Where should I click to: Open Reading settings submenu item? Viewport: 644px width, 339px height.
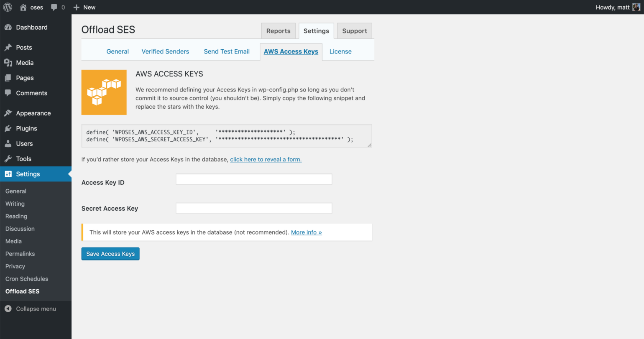(16, 216)
